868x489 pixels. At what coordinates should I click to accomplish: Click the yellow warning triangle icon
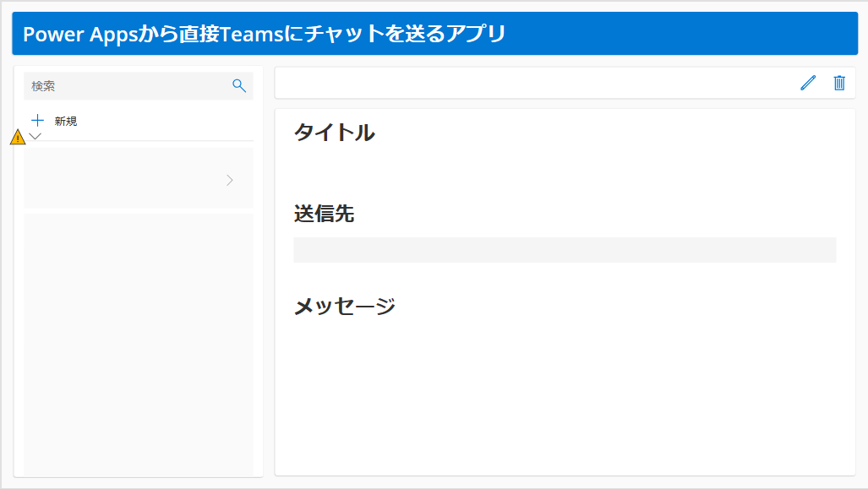(x=18, y=137)
